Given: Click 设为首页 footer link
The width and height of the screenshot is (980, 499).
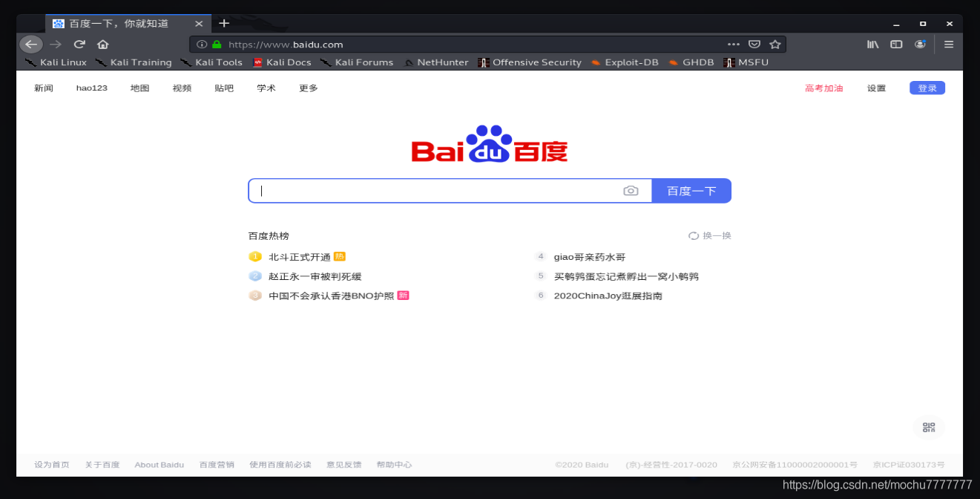Looking at the screenshot, I should click(52, 465).
